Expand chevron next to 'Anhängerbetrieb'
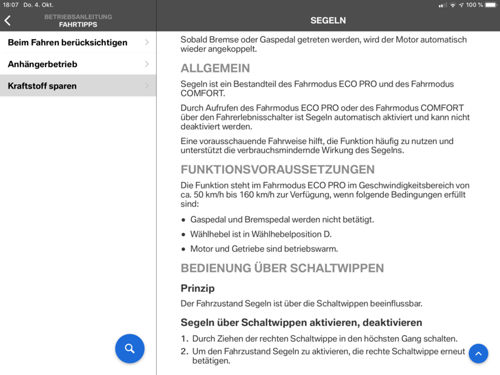Screen dimensions: 500x375 pos(147,64)
